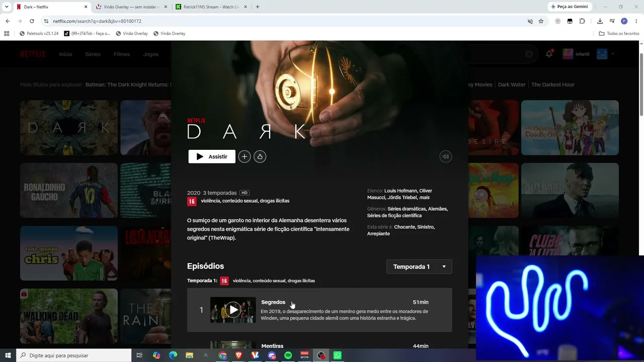Open File Explorer from the taskbar
644x362 pixels.
pos(190,355)
